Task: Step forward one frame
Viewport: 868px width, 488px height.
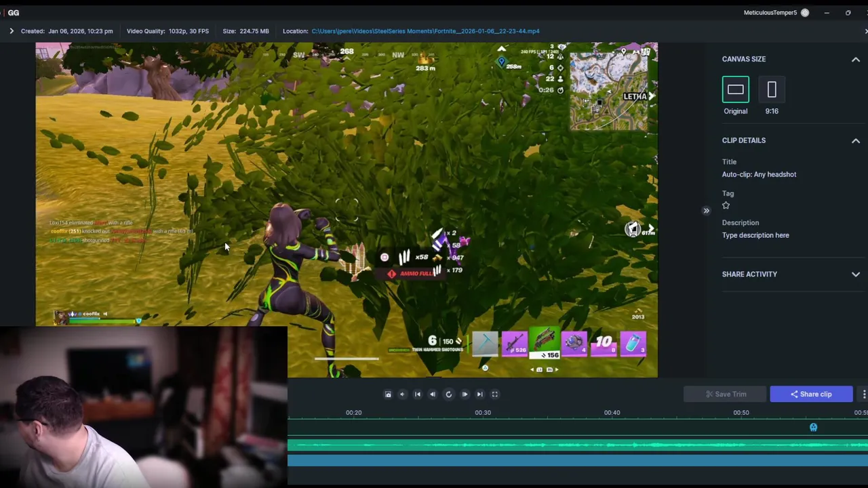Action: point(465,394)
